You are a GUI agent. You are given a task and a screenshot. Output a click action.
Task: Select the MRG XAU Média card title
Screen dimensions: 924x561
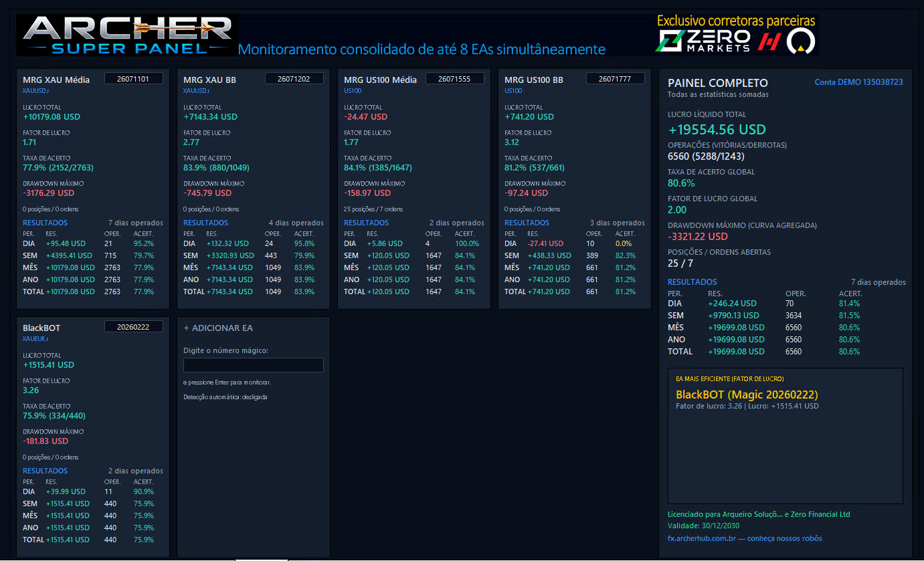pyautogui.click(x=56, y=80)
